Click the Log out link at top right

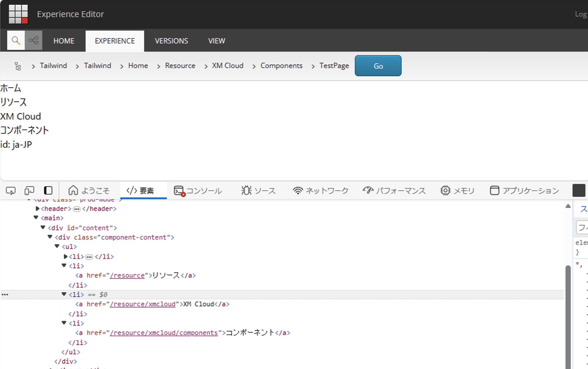coord(581,14)
